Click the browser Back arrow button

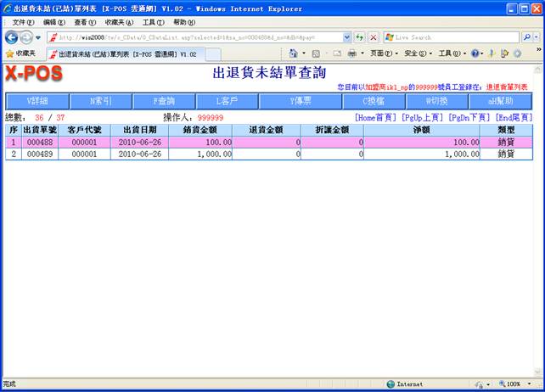coord(11,37)
